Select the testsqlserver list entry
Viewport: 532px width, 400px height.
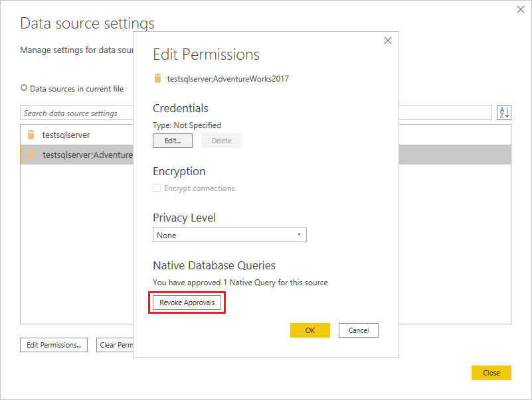(76, 135)
